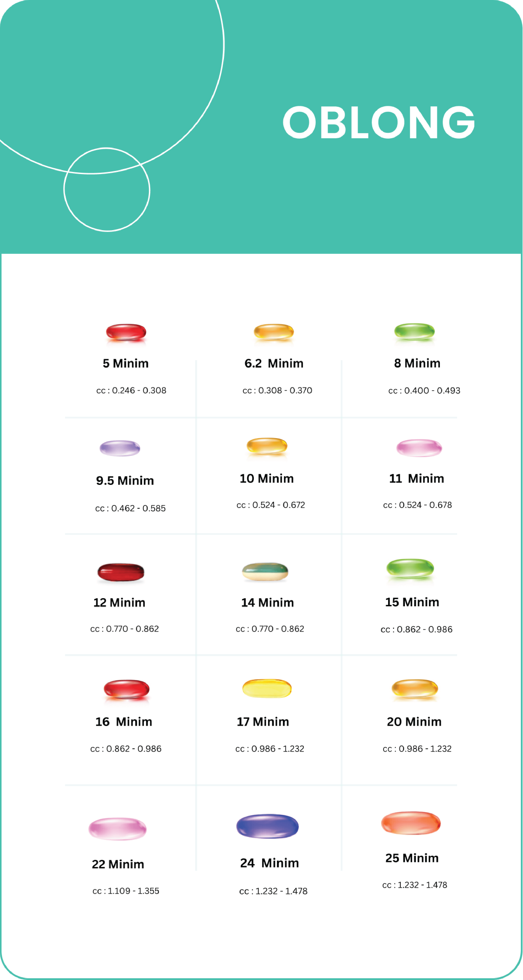Select the yellow 17 Minim capsule

point(267,688)
